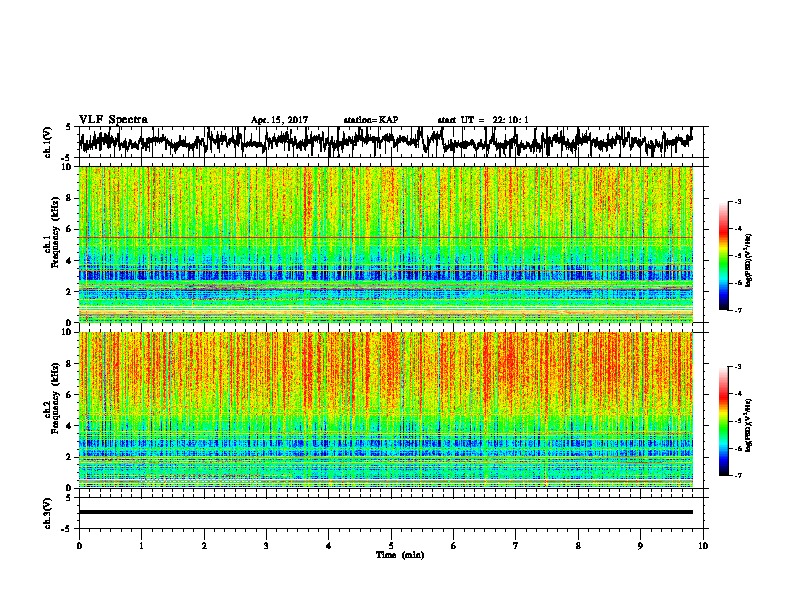Click the "-3" label on ch.2 colorbar
The height and width of the screenshot is (612, 792).
(x=737, y=367)
